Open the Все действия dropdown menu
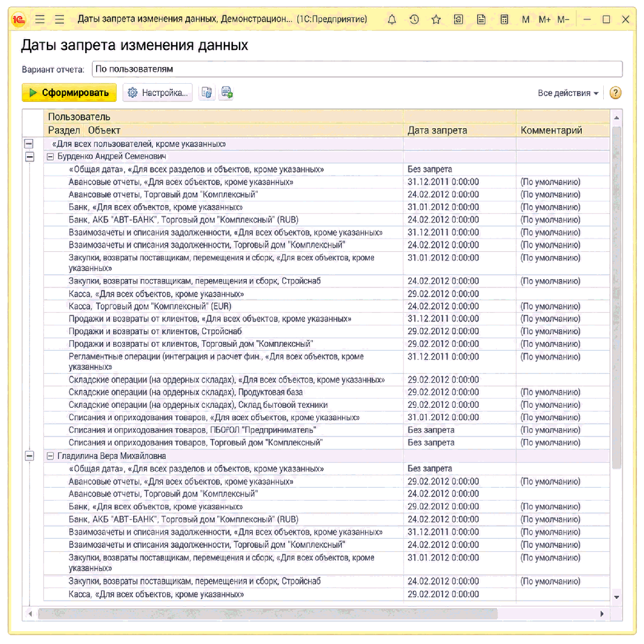 [x=568, y=93]
